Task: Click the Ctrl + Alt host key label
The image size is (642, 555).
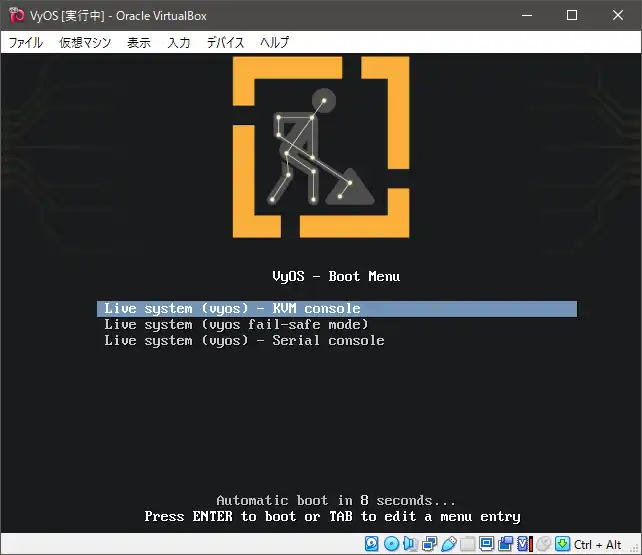Action: click(x=597, y=545)
